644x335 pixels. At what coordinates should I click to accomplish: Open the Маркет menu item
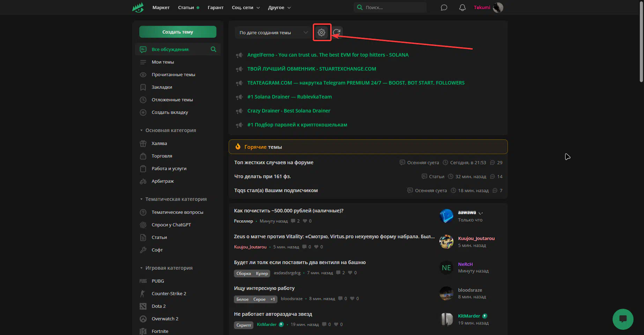click(x=161, y=7)
